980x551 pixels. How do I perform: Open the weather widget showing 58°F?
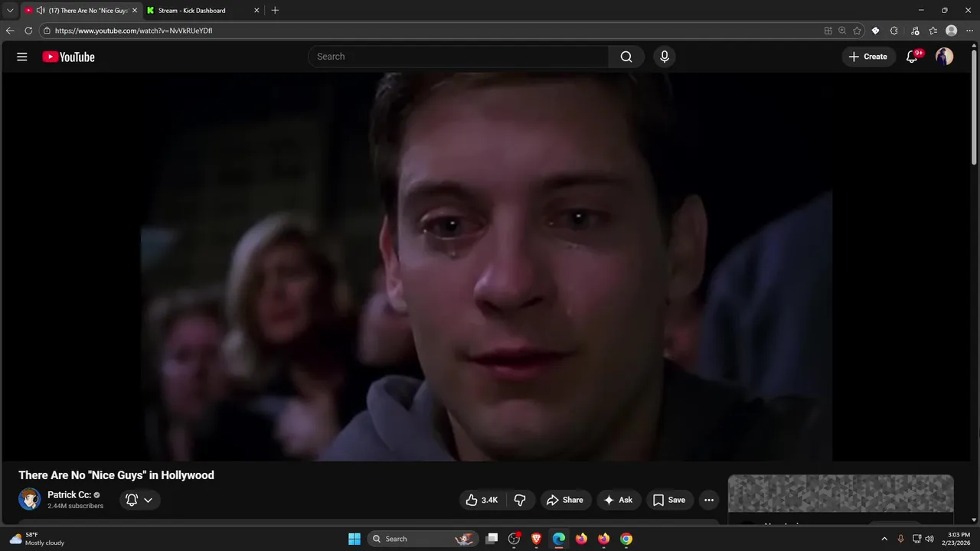37,539
